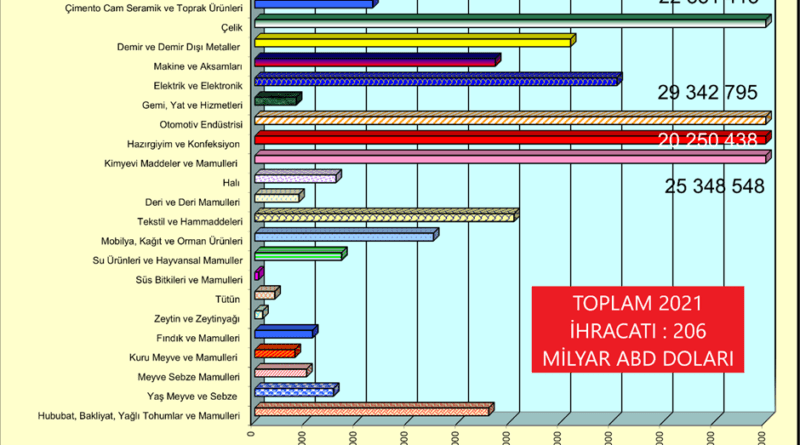Select the red Hazırgiyim ve Konfeksiyon bar
The image size is (800, 445).
point(510,139)
